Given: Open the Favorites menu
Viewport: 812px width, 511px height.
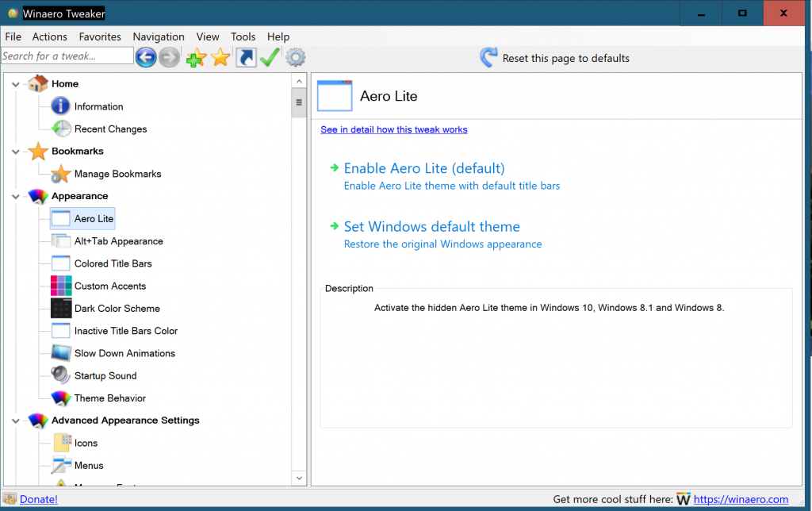Looking at the screenshot, I should [100, 36].
